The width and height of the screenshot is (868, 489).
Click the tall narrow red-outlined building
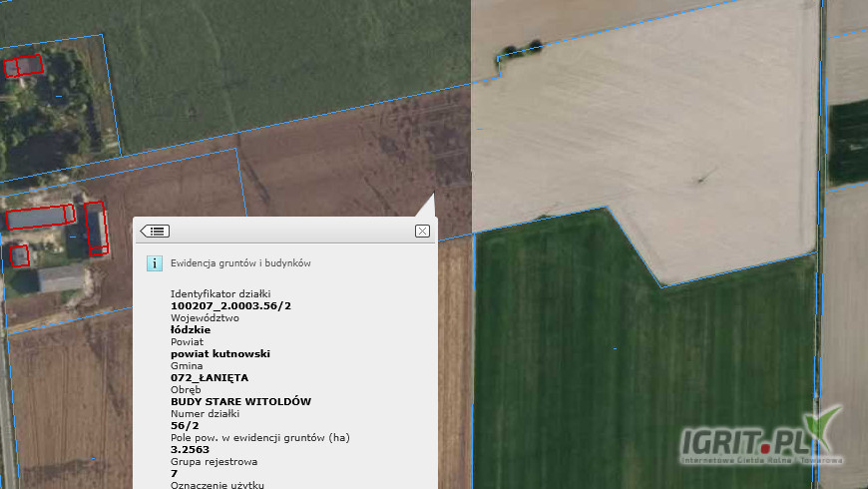(96, 229)
